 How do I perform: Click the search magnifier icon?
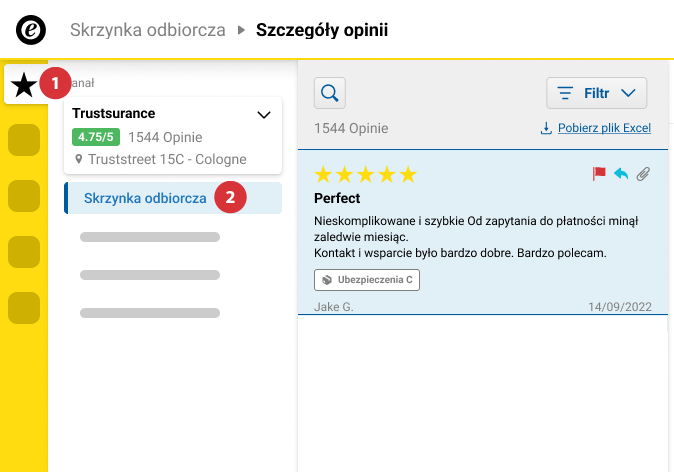(330, 93)
